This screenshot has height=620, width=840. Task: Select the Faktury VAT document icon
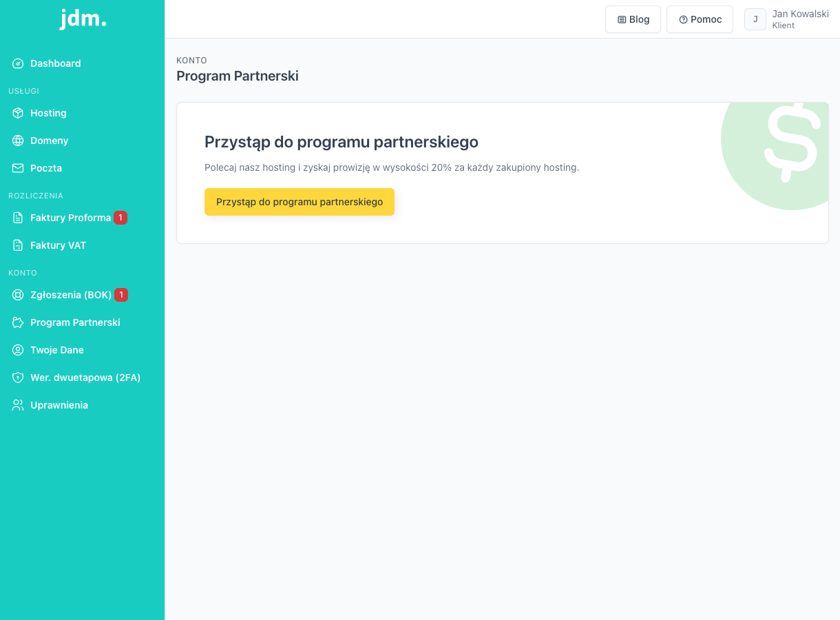tap(18, 245)
